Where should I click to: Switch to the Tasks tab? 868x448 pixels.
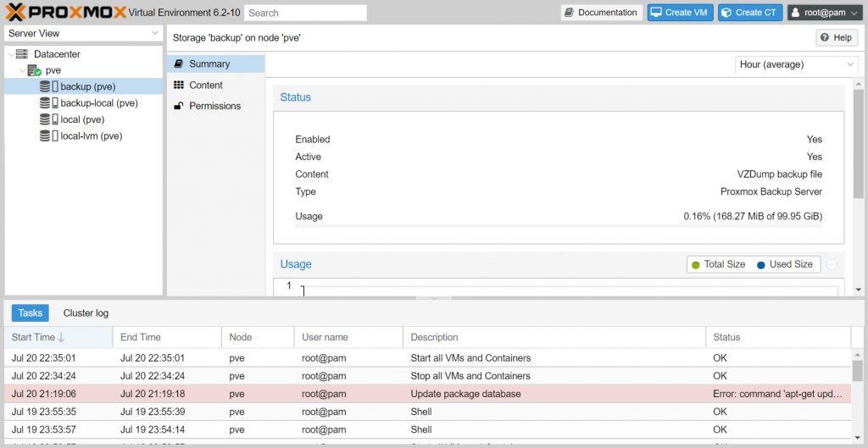[30, 313]
